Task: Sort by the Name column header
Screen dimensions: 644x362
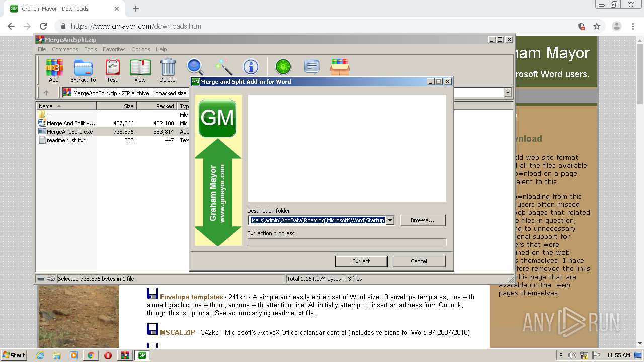Action: pos(66,106)
